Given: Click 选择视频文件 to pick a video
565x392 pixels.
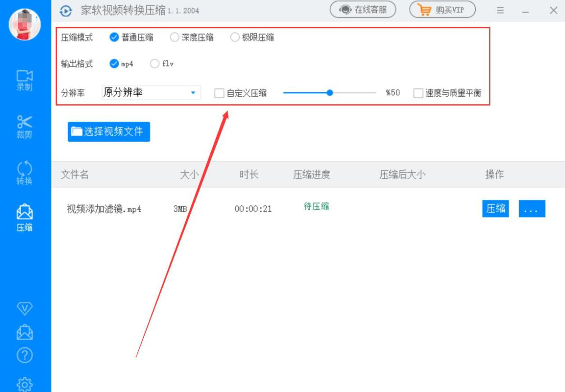Looking at the screenshot, I should pos(109,131).
